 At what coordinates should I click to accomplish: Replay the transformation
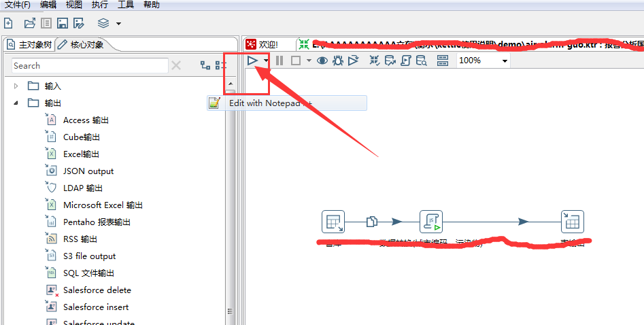353,61
